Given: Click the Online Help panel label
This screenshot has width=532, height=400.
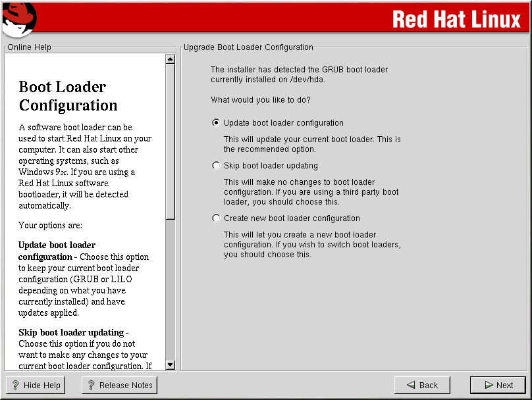Looking at the screenshot, I should click(29, 47).
